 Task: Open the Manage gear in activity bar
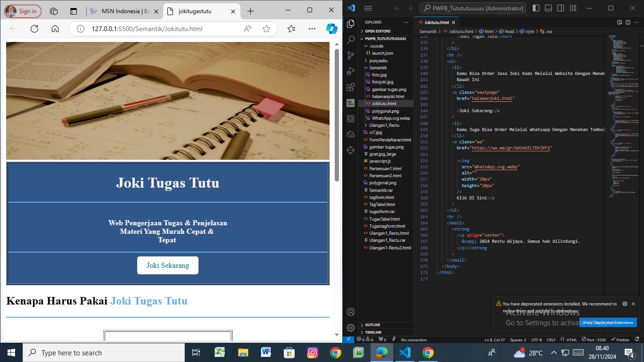point(350,328)
